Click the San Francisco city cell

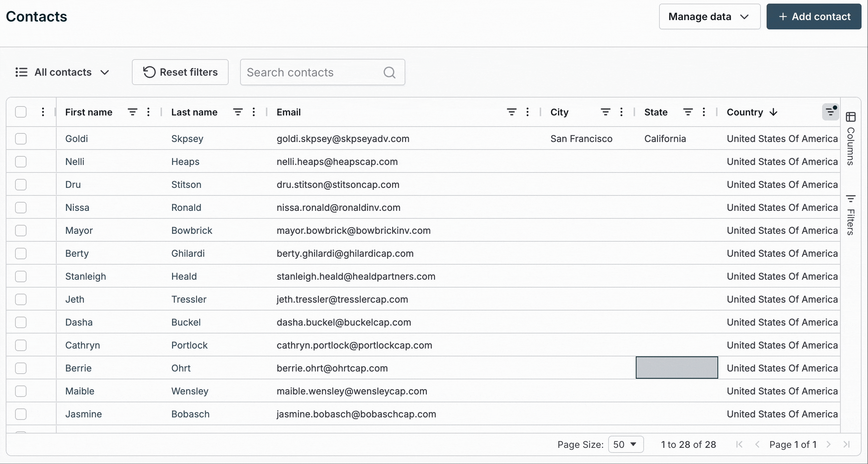(581, 139)
